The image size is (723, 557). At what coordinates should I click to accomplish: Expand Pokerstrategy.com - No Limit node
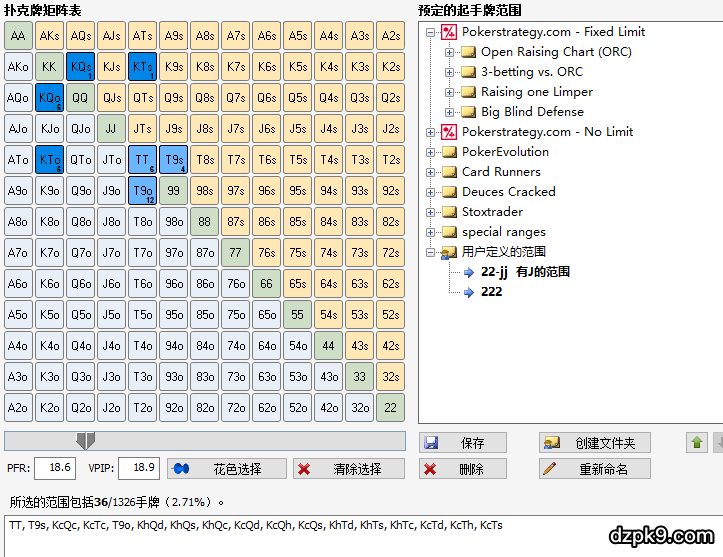pos(430,132)
